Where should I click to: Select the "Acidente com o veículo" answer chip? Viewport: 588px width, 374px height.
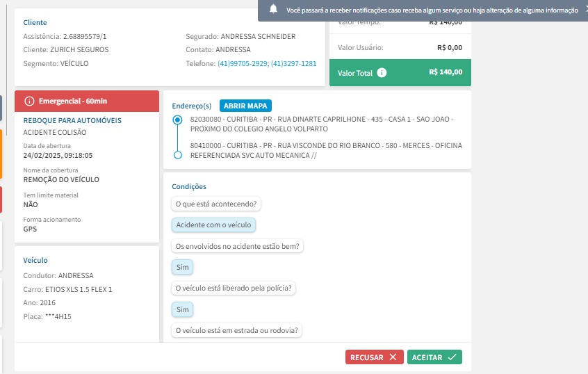click(x=213, y=225)
